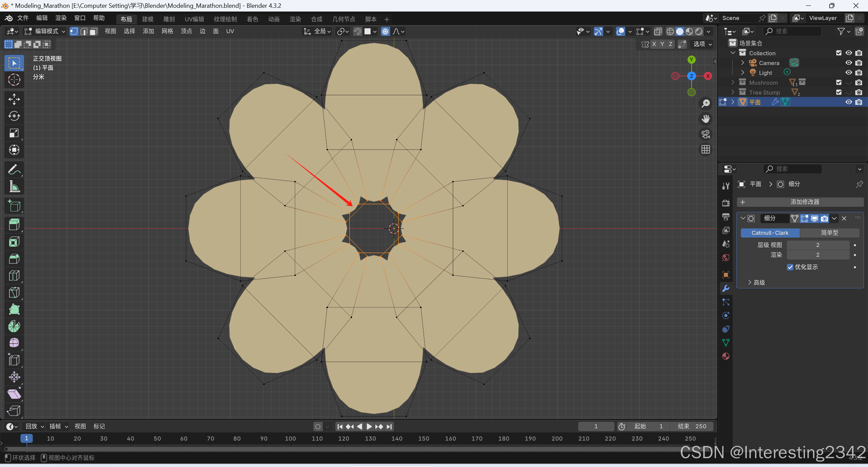Image resolution: width=868 pixels, height=467 pixels.
Task: Switch to the 雕刻 workspace tab
Action: 169,19
